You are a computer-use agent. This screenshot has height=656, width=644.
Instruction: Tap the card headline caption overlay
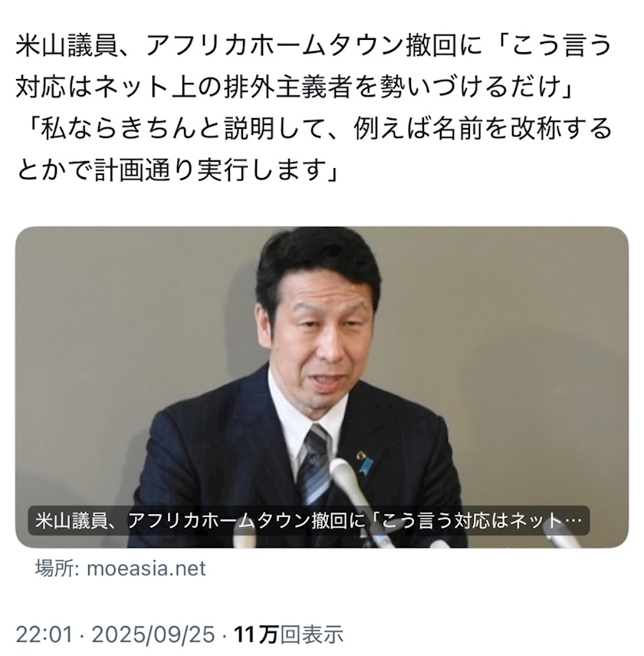pyautogui.click(x=309, y=521)
